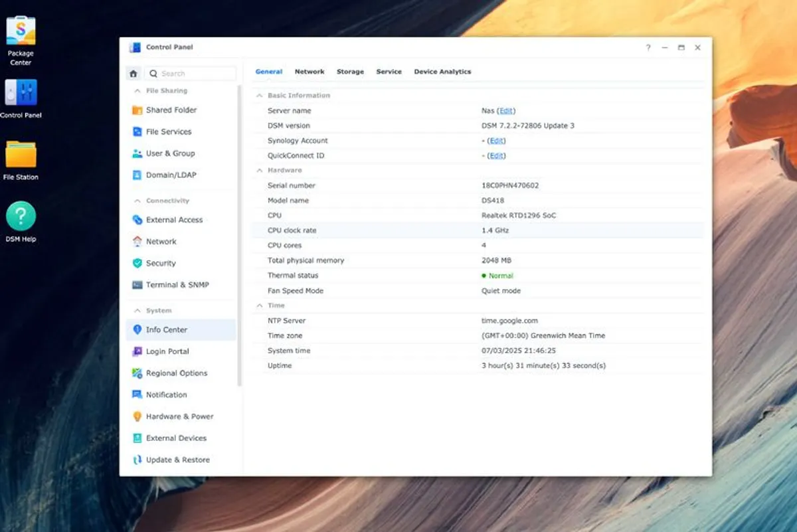Click the Update & Restore icon
The image size is (797, 532).
[x=137, y=460]
